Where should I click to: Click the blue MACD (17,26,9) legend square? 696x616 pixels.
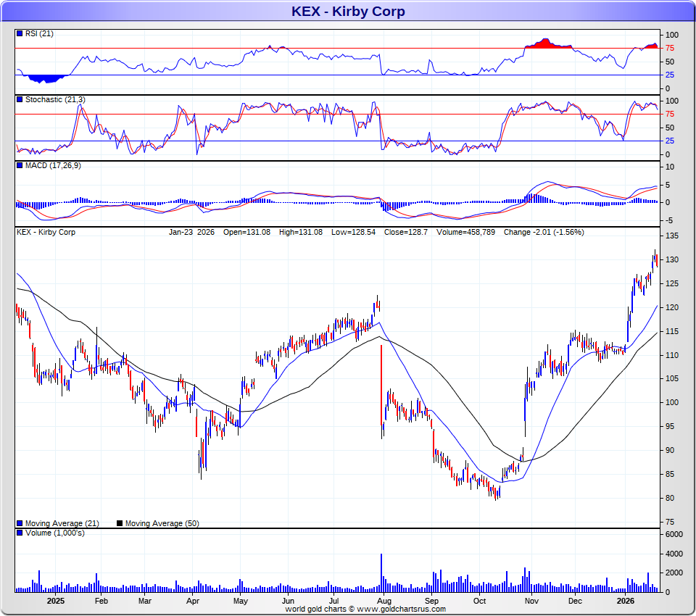[20, 165]
